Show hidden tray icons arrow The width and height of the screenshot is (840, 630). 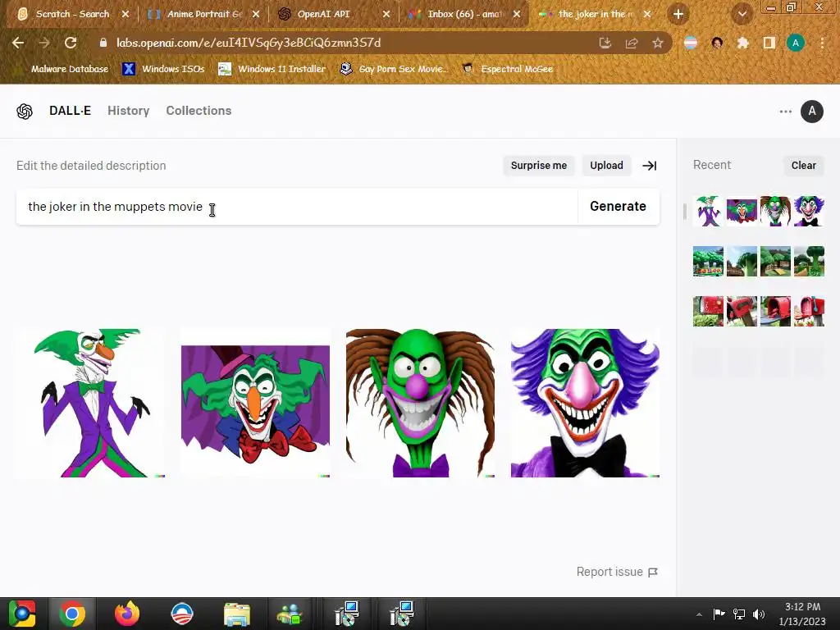699,614
